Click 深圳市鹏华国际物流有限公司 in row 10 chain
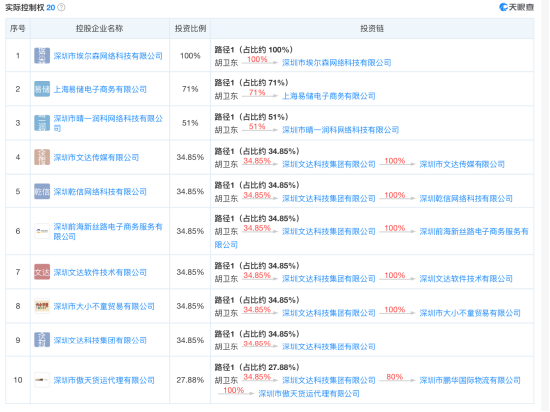Image resolution: width=550 pixels, height=412 pixels. tap(470, 380)
